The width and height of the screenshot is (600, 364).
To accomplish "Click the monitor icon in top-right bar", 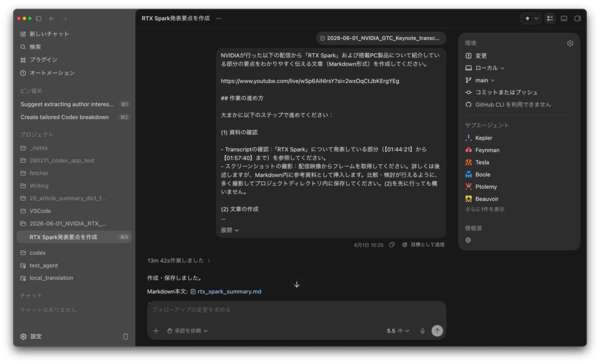I will (x=564, y=18).
